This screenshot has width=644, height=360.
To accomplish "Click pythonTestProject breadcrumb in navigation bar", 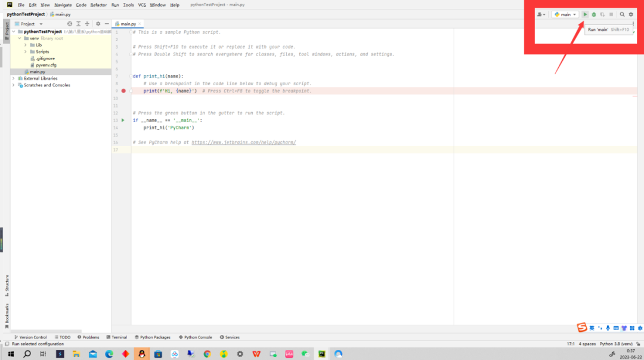I will [x=26, y=14].
